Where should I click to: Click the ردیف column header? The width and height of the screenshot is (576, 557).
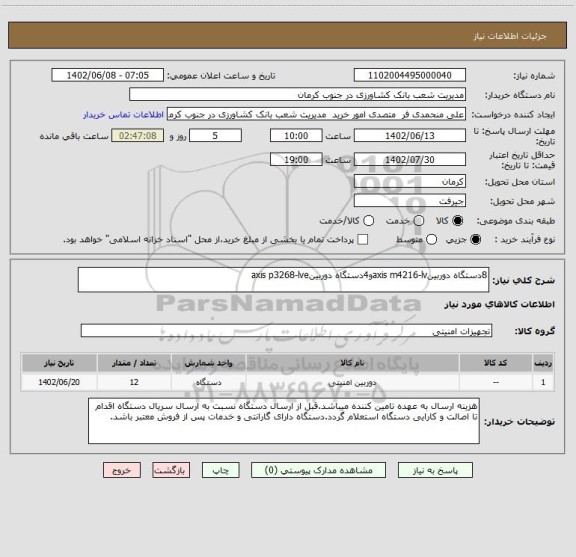click(543, 363)
